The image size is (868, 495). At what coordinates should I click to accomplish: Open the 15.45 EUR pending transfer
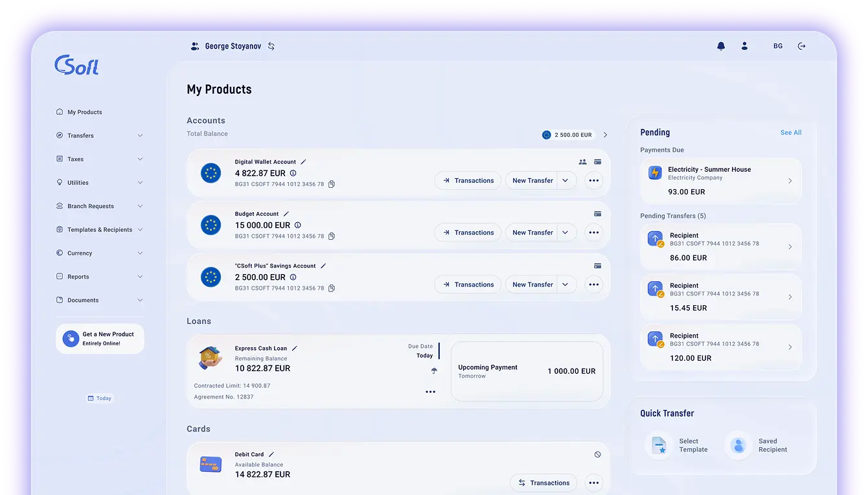721,297
